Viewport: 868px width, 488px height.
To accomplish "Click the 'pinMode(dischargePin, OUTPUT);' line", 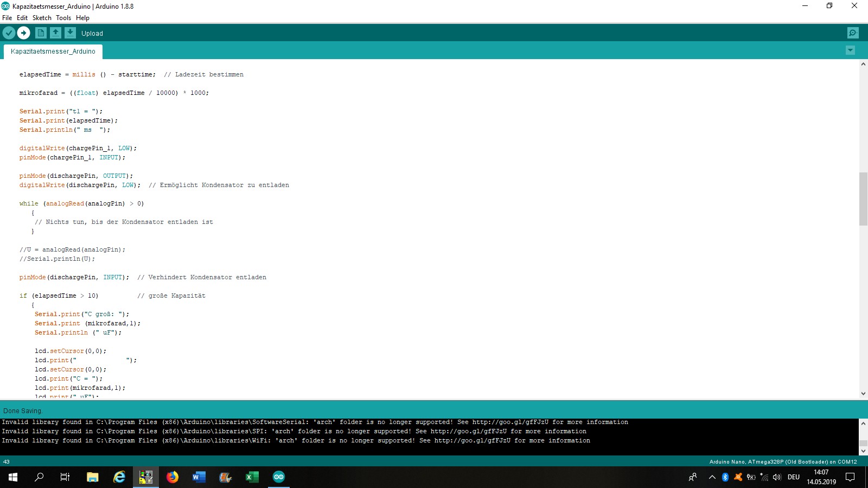I will click(76, 176).
